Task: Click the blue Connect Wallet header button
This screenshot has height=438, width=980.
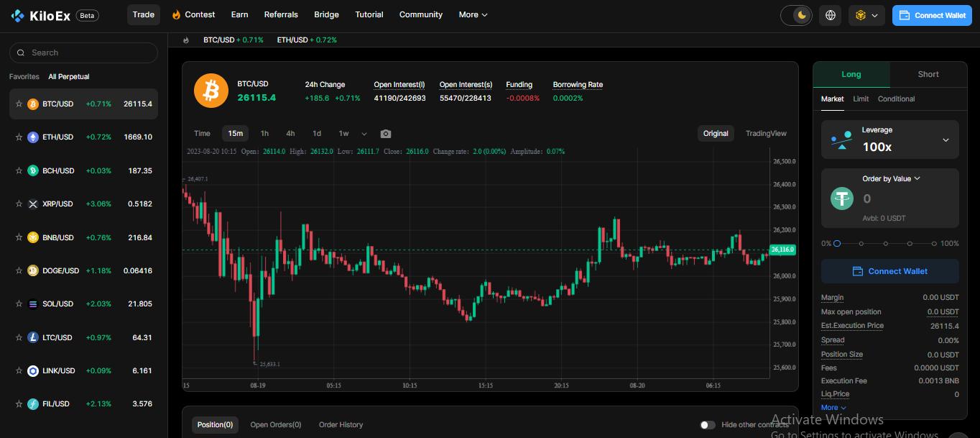Action: click(x=931, y=15)
